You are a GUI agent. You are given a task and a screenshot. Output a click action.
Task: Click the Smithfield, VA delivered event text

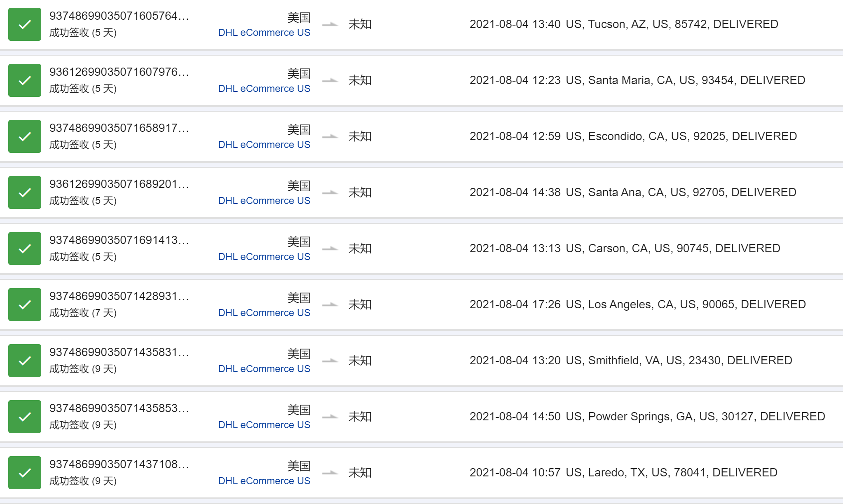tap(679, 361)
